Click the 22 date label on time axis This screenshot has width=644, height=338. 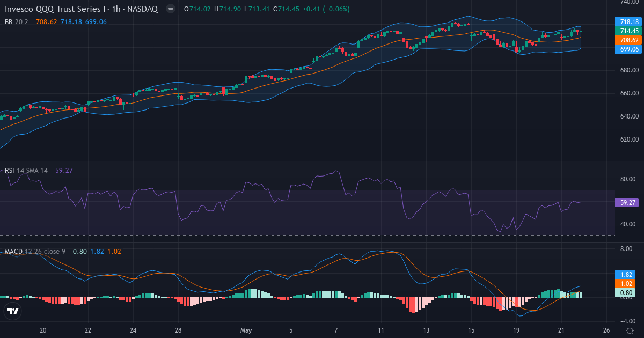[88, 330]
